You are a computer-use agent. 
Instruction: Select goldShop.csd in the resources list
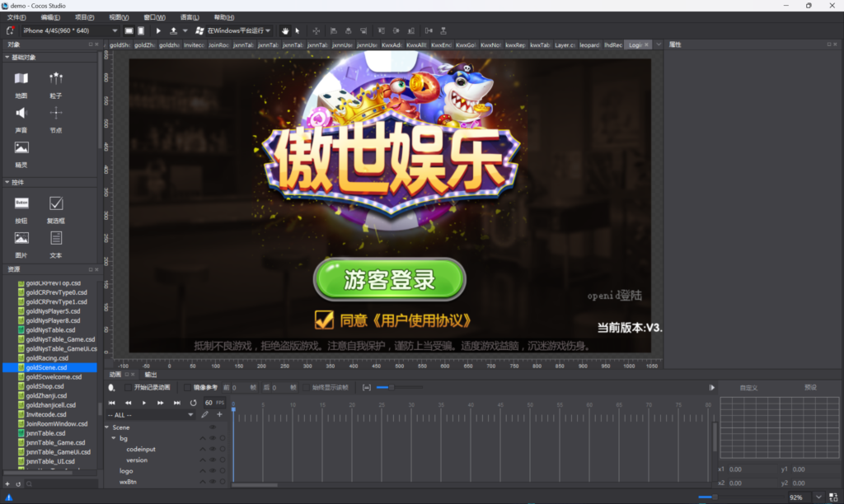(x=45, y=385)
